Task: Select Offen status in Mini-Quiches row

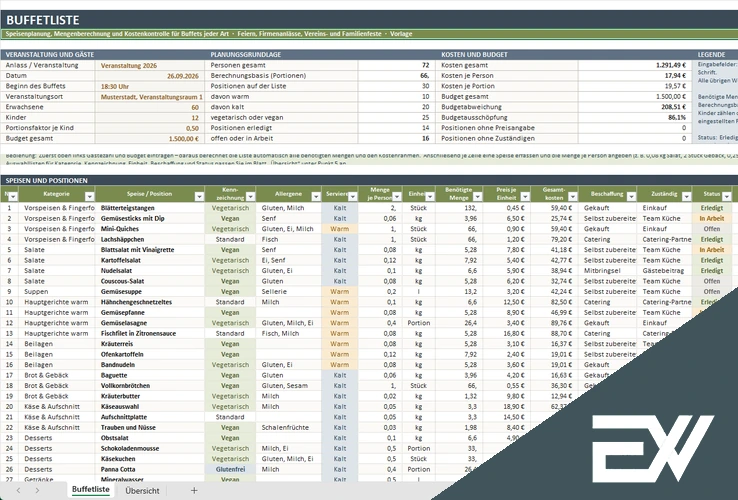Action: 712,229
